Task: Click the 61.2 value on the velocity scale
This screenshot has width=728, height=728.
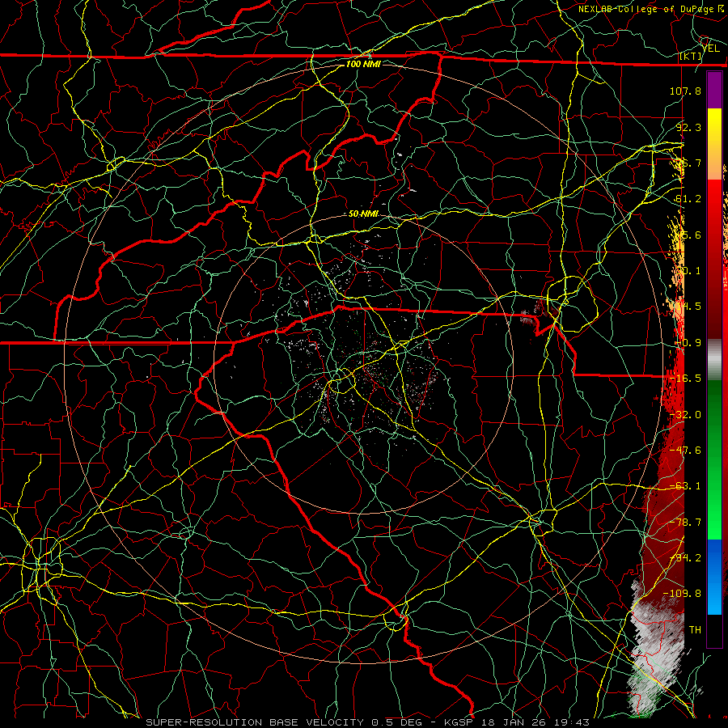Action: coord(688,199)
